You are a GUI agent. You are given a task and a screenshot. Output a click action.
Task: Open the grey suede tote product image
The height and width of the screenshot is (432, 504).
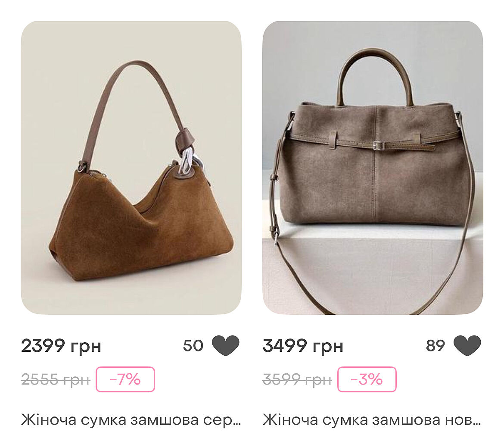pos(373,168)
